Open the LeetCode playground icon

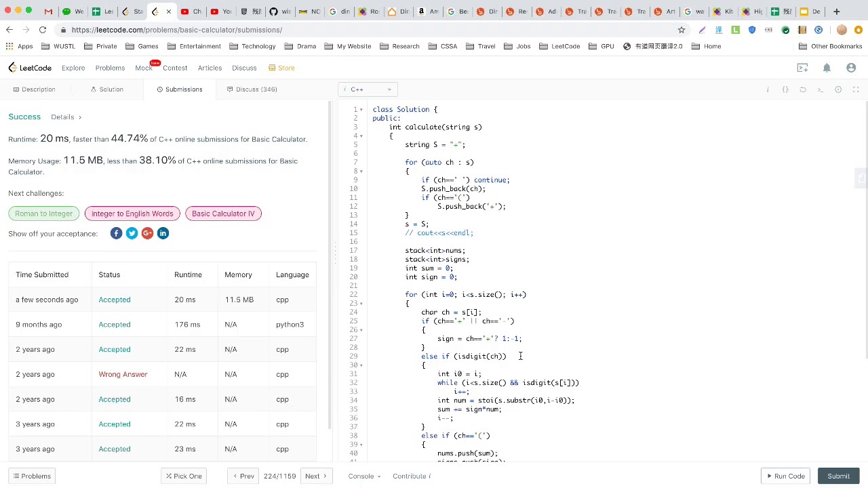tap(803, 68)
